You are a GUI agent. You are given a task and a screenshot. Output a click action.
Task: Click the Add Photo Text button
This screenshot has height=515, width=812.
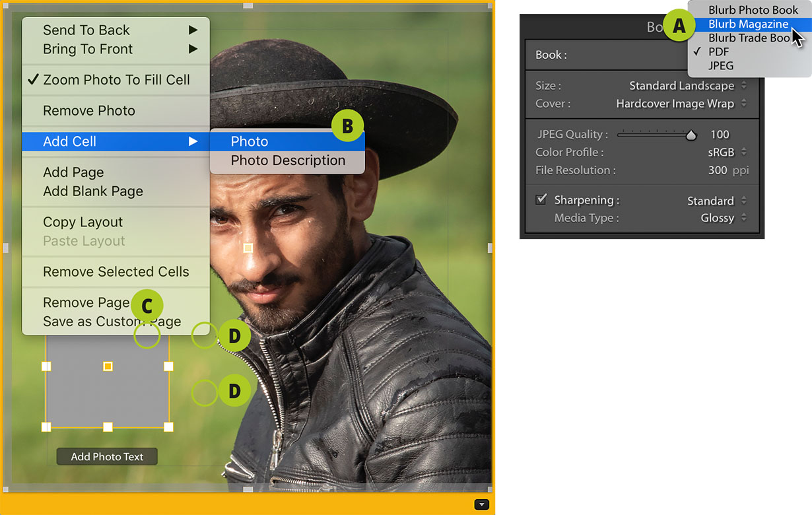pyautogui.click(x=107, y=456)
